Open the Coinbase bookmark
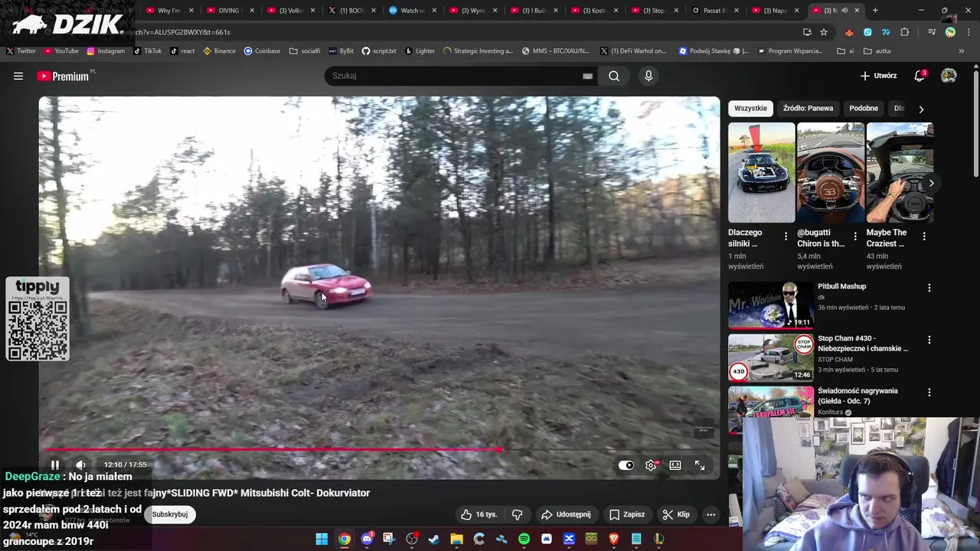The height and width of the screenshot is (551, 980). click(262, 51)
